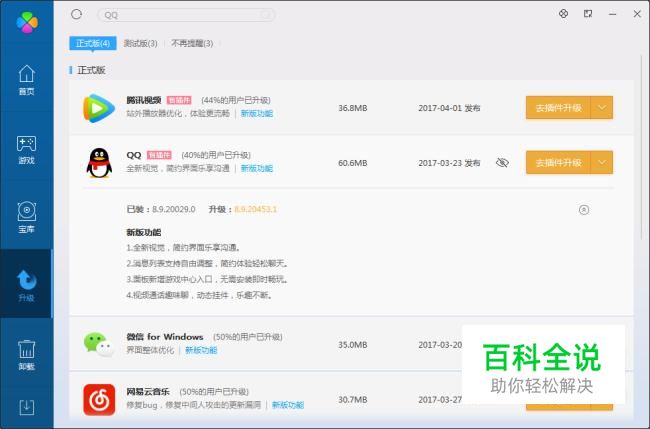Screen dimensions: 650x429
Task: Click the WeChat for Windows icon
Action: [x=99, y=344]
